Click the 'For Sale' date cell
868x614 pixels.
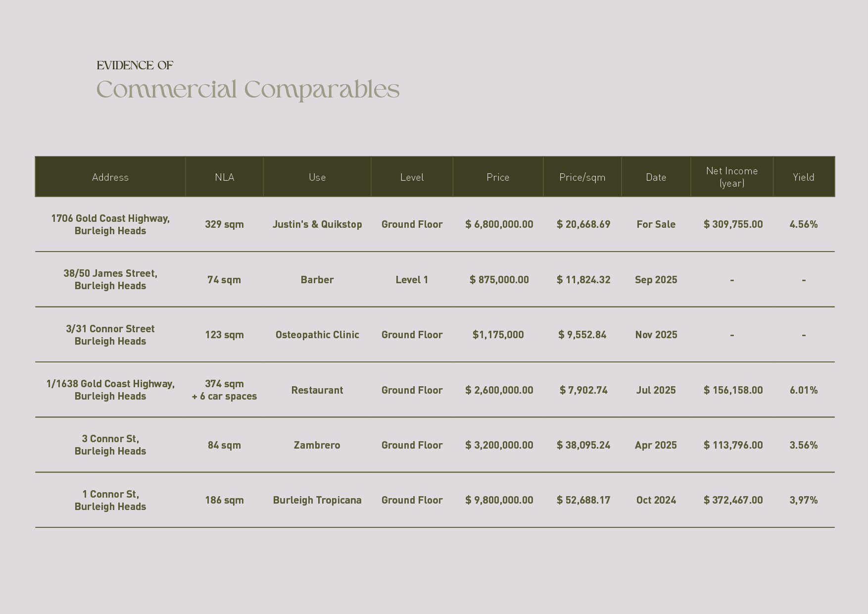point(656,224)
